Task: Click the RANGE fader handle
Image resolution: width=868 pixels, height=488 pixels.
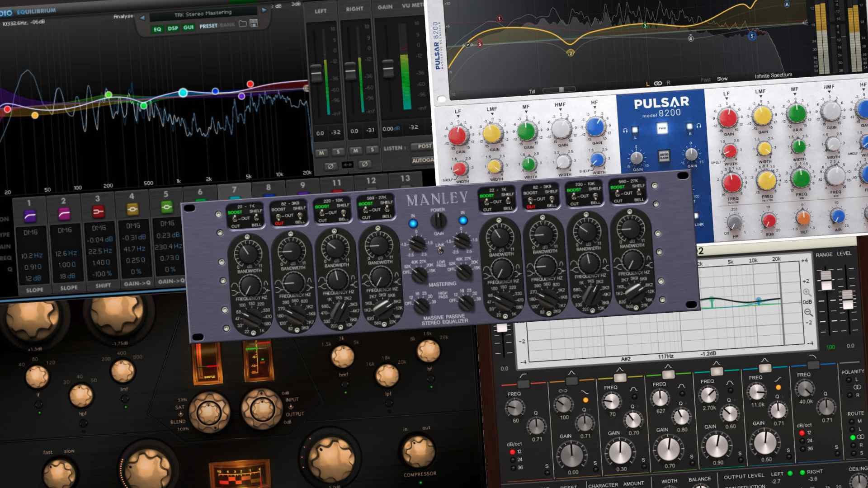Action: tap(826, 281)
